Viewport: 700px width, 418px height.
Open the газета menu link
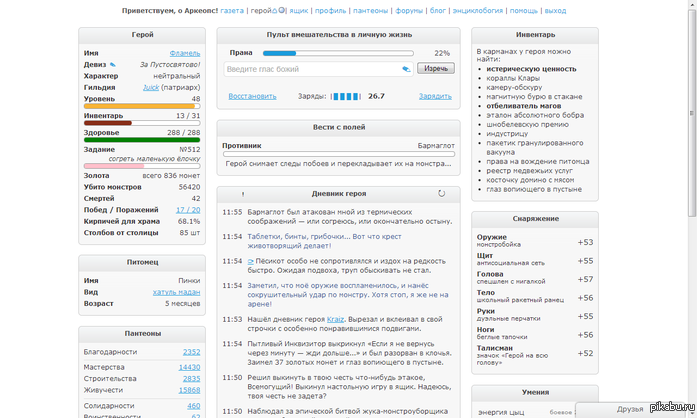tap(232, 10)
